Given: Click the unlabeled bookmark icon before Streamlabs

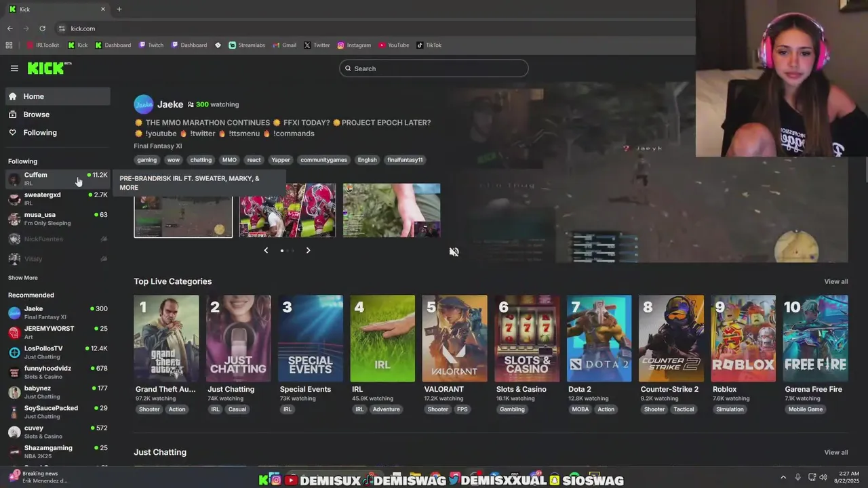Looking at the screenshot, I should (218, 45).
